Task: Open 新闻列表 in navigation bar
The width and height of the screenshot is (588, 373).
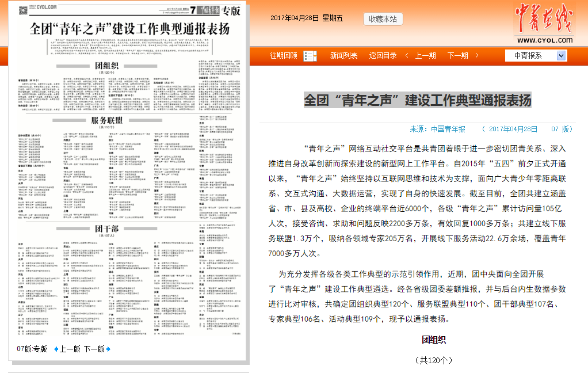Action: (x=343, y=56)
